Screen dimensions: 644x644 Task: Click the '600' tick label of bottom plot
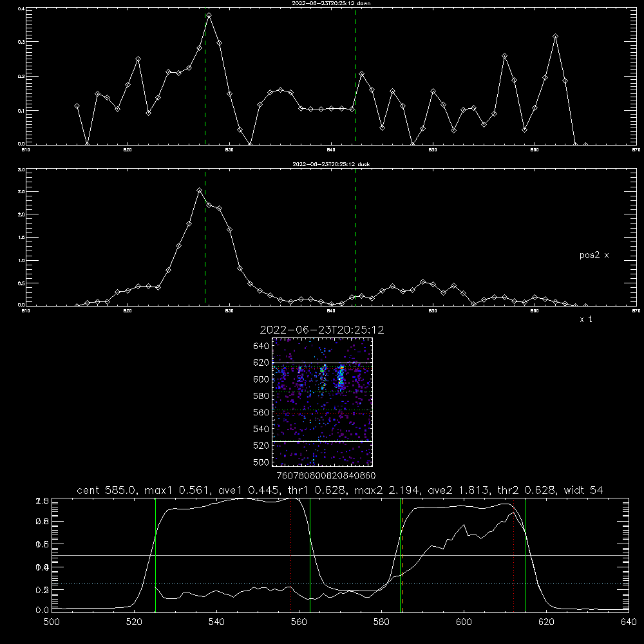tap(464, 622)
